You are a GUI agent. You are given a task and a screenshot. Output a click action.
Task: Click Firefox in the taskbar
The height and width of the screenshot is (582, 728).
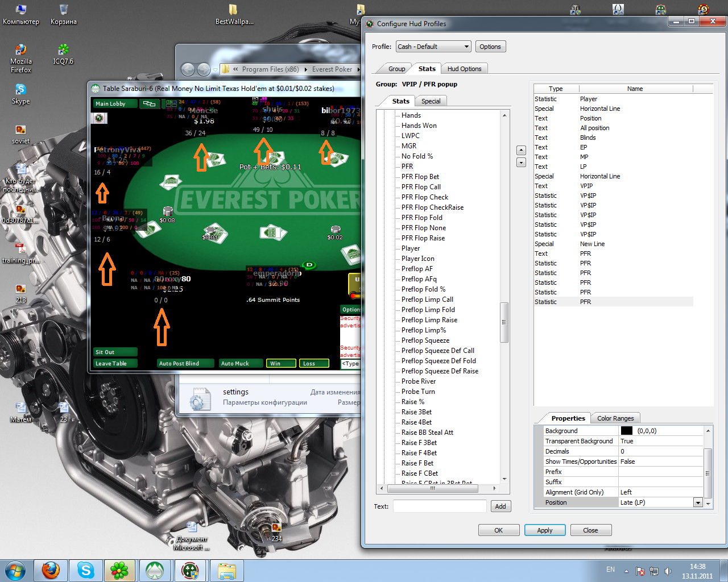click(51, 570)
